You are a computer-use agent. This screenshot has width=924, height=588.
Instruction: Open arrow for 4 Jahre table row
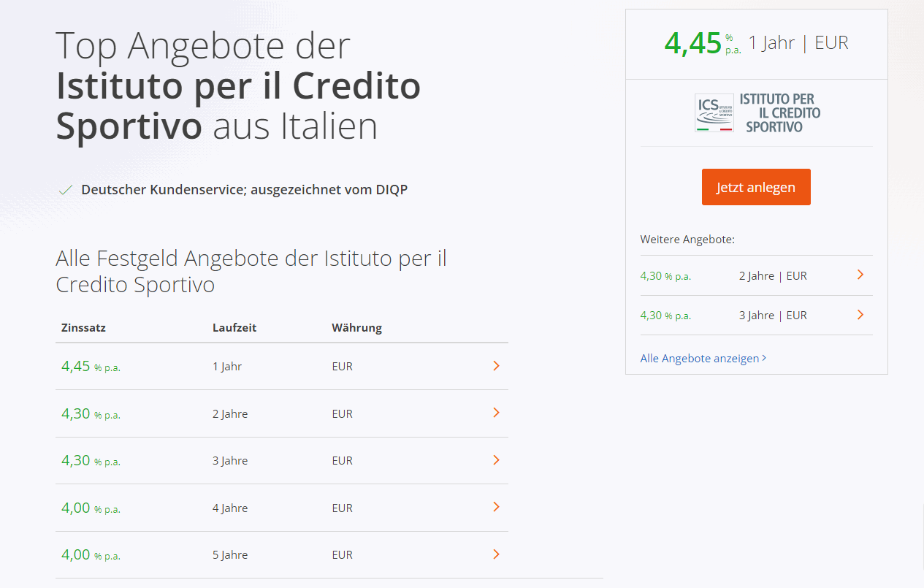point(496,507)
